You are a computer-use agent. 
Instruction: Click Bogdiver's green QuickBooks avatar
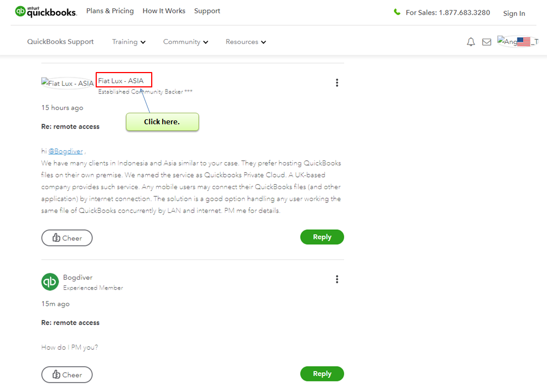(50, 282)
